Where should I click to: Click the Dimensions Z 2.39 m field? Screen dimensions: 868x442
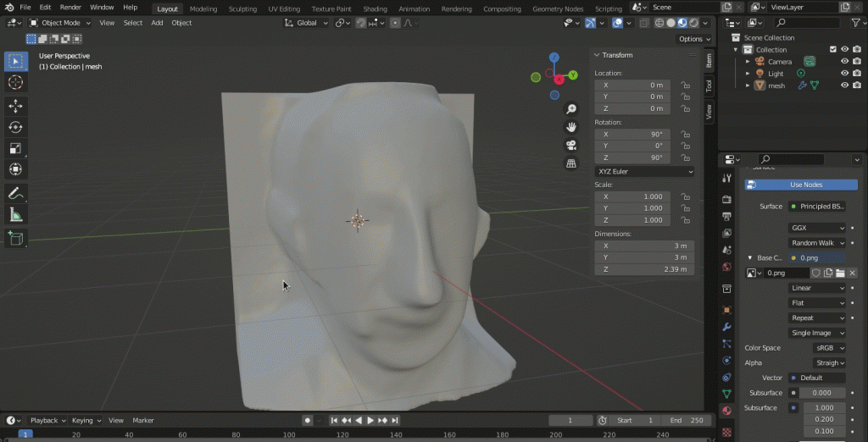(644, 269)
